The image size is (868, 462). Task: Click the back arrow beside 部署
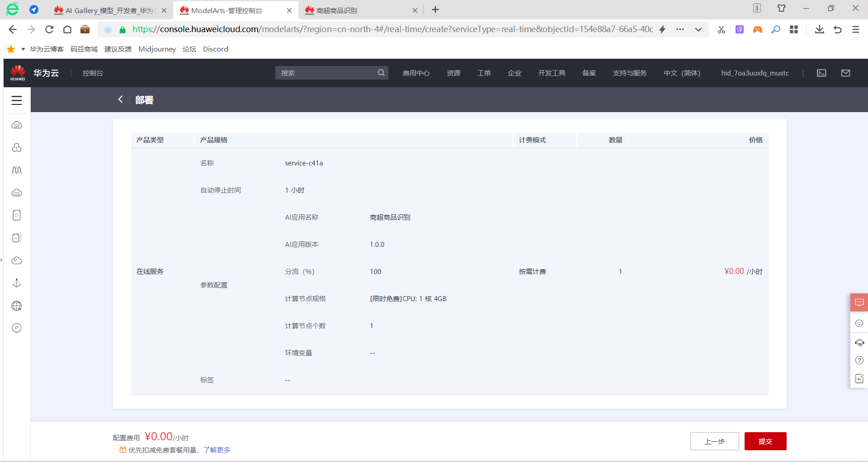pos(121,99)
